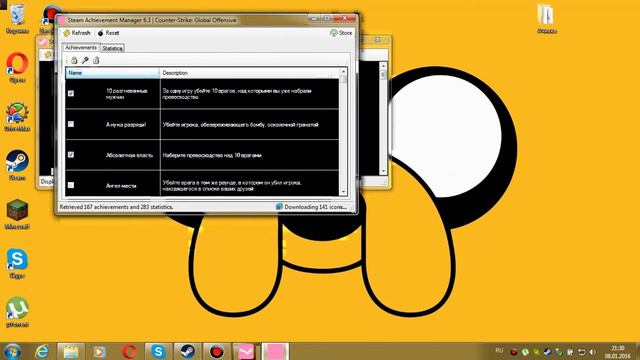Uncheck the 'Абсолютная власть' achievement
This screenshot has height=360, width=640.
(71, 155)
